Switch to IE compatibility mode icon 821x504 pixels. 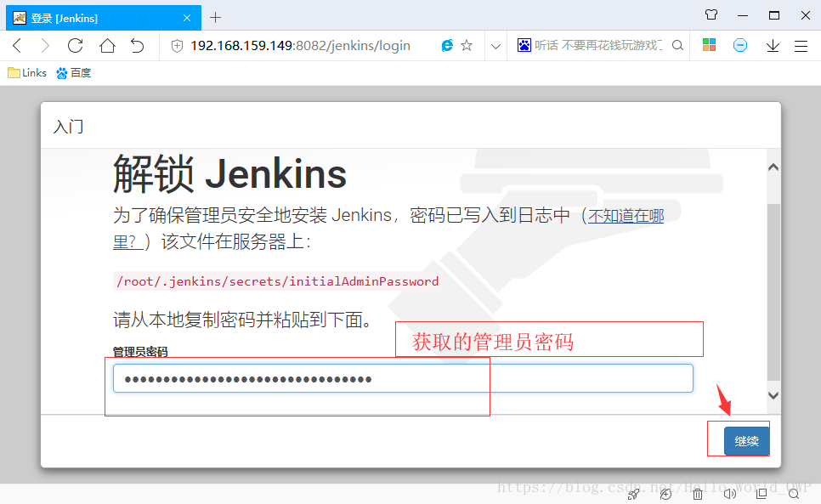coord(447,46)
